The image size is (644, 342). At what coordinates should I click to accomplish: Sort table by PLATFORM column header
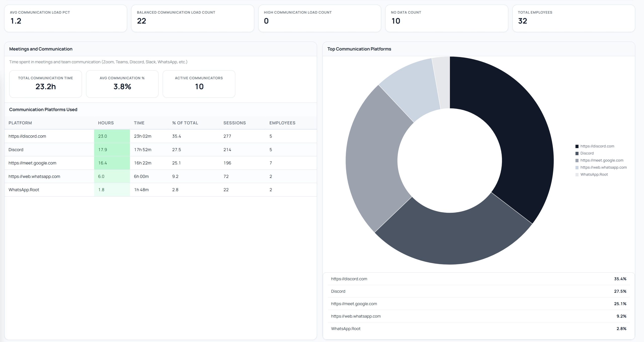pos(20,123)
